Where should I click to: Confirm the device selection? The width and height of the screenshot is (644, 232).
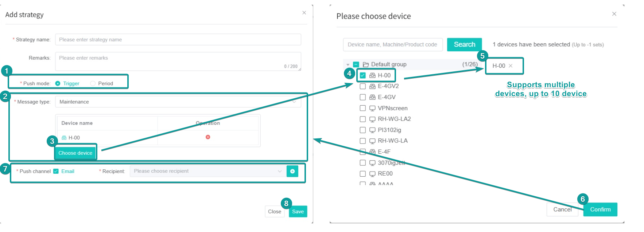click(x=600, y=209)
